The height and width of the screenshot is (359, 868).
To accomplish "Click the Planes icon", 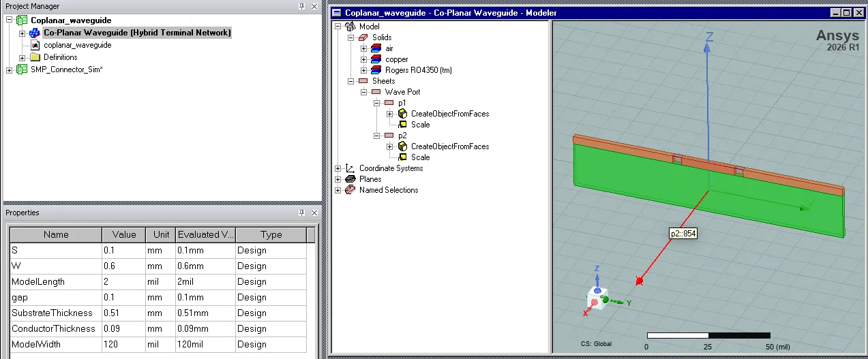I will coord(350,179).
